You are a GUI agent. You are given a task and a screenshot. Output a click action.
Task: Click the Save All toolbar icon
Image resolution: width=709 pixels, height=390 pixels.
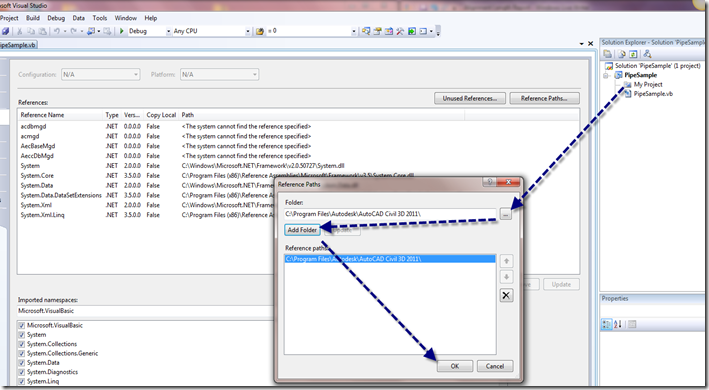[5, 31]
